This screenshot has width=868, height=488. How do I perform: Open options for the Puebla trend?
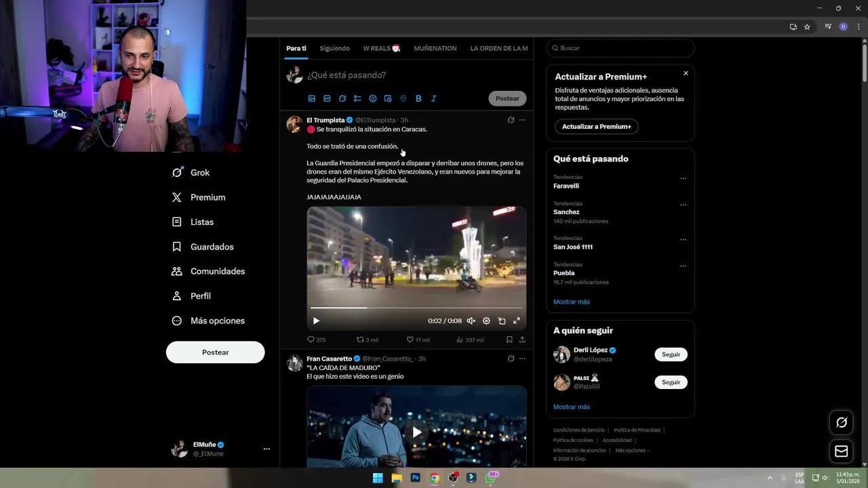pos(683,266)
